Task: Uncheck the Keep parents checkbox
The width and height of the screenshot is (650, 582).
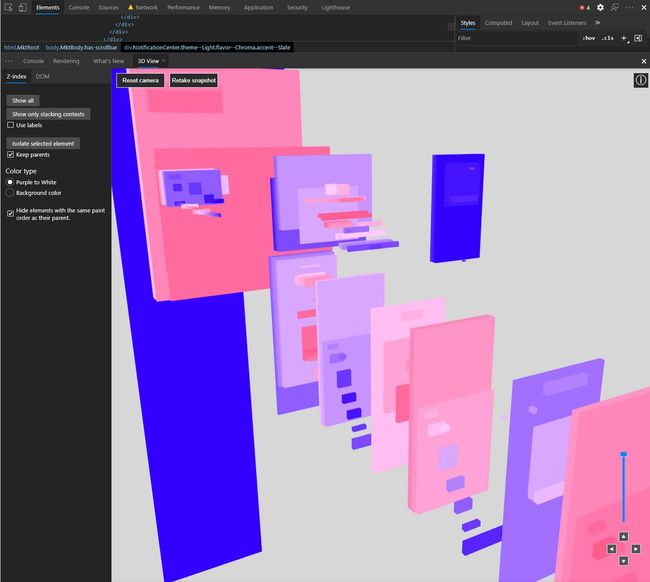Action: (x=10, y=155)
